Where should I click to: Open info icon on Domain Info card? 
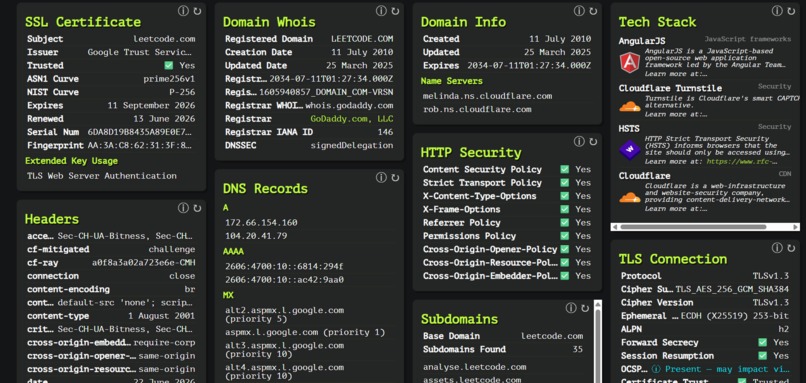[579, 11]
